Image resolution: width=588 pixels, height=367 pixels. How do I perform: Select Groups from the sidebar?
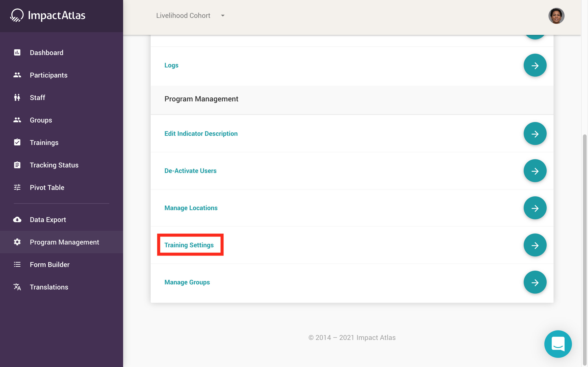coord(41,120)
